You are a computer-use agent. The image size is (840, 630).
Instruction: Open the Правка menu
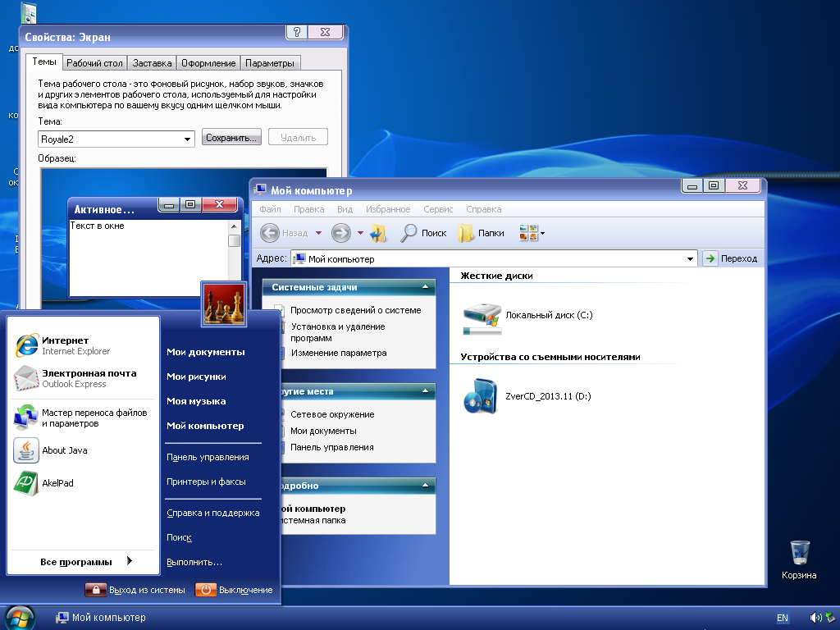click(308, 209)
